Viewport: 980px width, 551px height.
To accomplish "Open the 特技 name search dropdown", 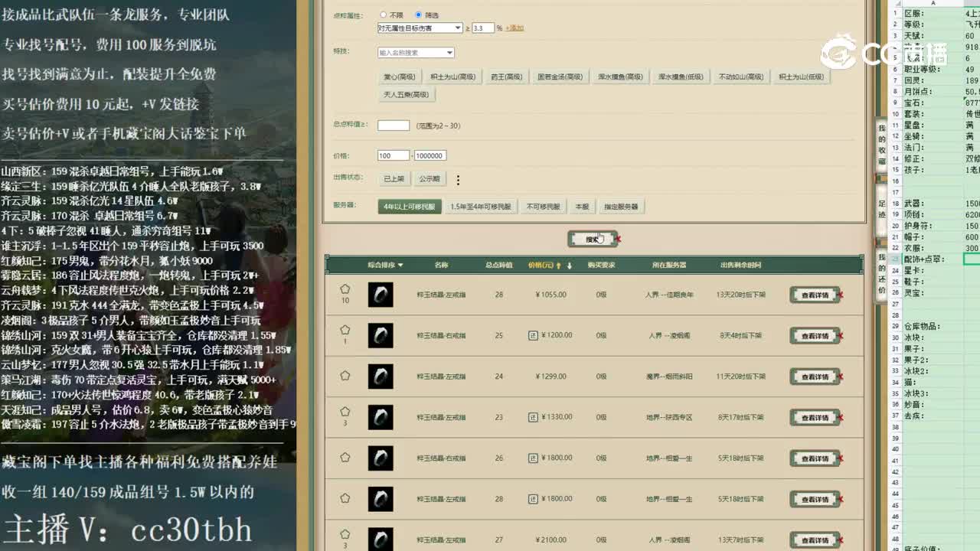I will 416,53.
